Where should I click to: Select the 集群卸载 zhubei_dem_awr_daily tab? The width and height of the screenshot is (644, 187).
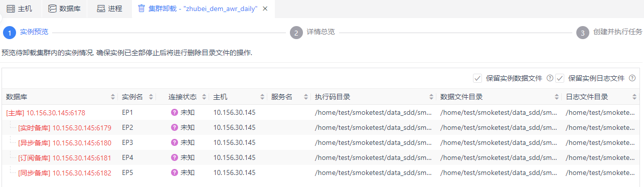[x=203, y=9]
